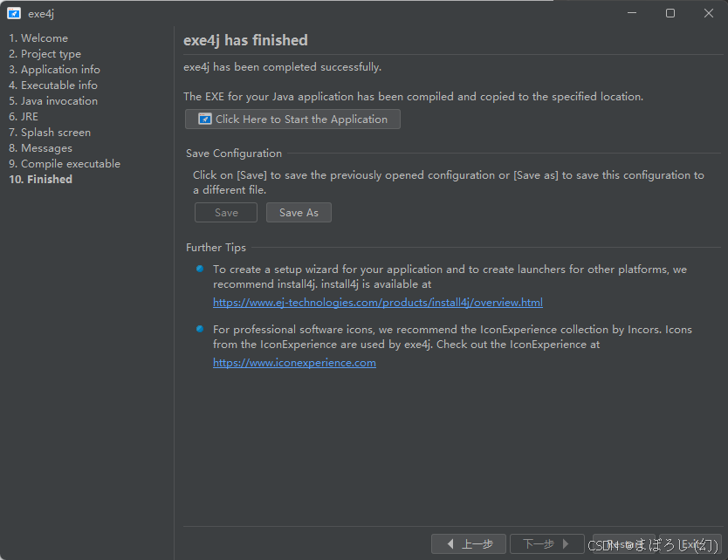Jump to step 4. Executable info
This screenshot has height=560, width=728.
[53, 85]
